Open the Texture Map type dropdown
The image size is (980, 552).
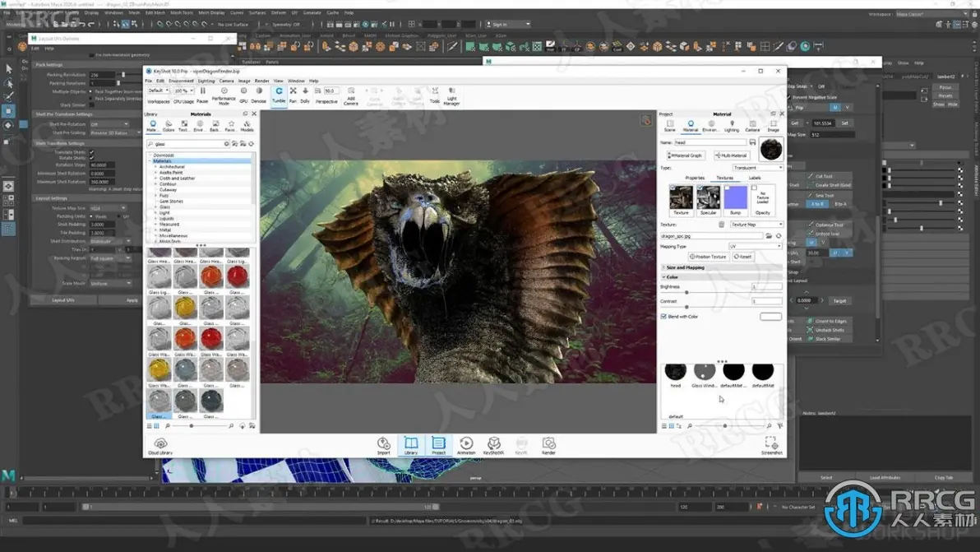pos(756,225)
